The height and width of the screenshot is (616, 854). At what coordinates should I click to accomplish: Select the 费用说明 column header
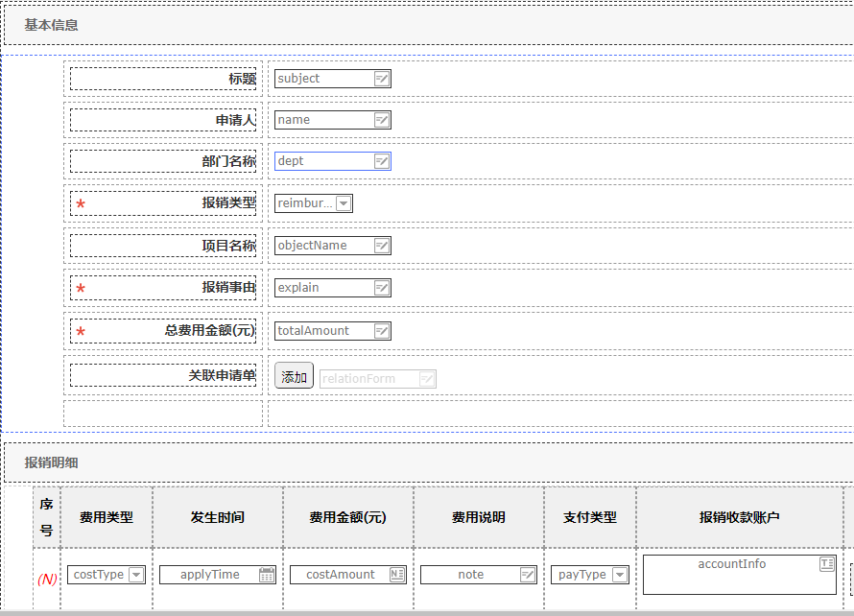[x=479, y=517]
